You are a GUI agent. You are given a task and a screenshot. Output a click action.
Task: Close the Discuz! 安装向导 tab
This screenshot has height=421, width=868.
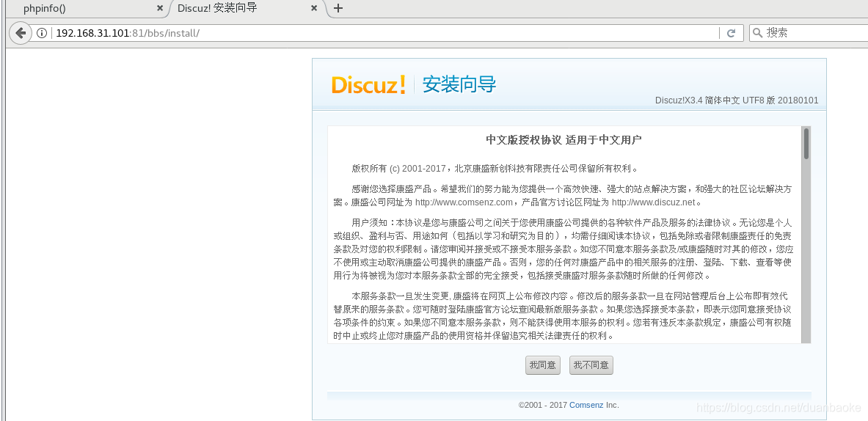point(314,8)
